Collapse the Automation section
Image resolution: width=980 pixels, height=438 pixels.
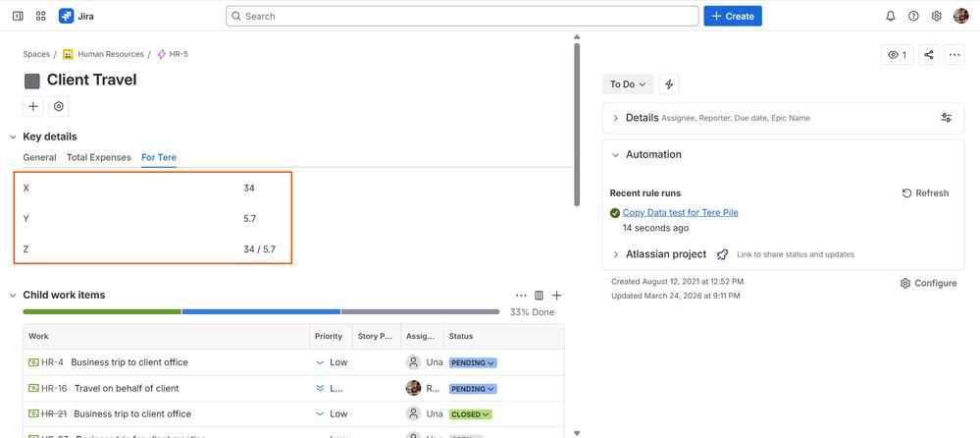(616, 154)
